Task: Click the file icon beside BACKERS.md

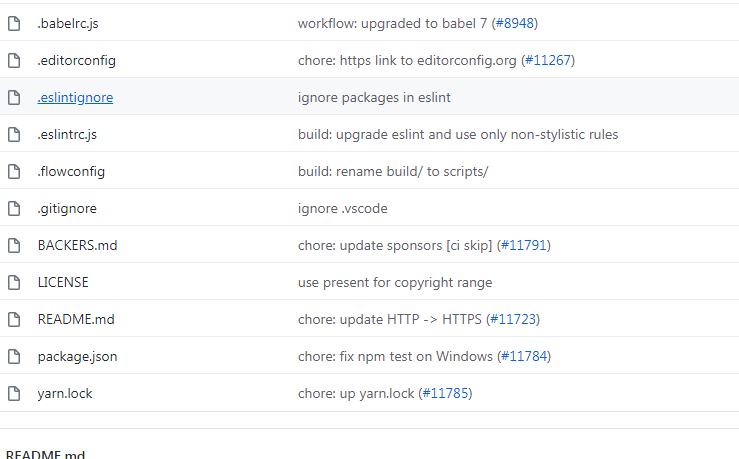Action: point(14,246)
